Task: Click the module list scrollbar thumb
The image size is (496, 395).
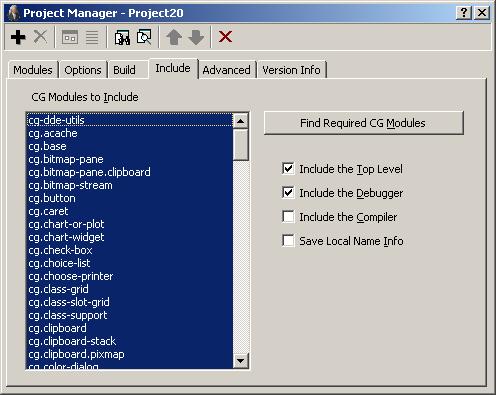Action: [x=240, y=145]
